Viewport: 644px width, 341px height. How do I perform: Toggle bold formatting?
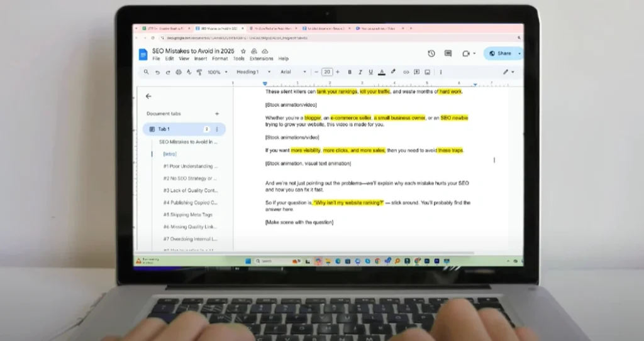(x=350, y=72)
